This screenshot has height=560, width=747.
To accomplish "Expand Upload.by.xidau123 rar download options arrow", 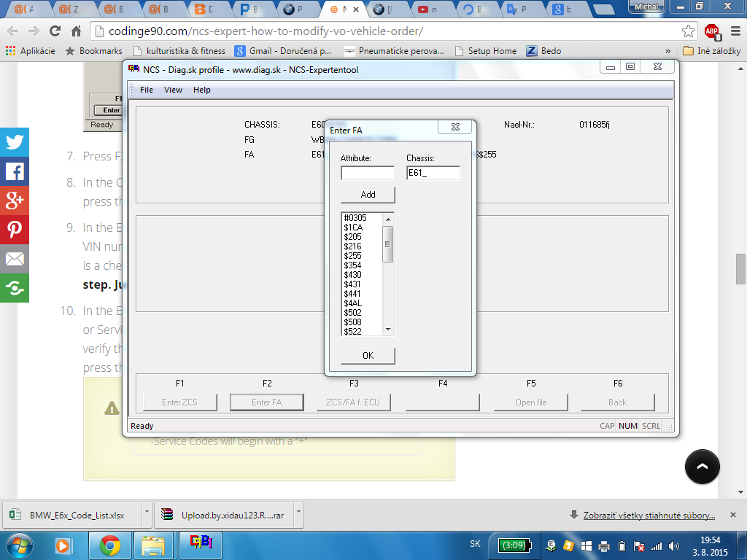I will tap(298, 513).
